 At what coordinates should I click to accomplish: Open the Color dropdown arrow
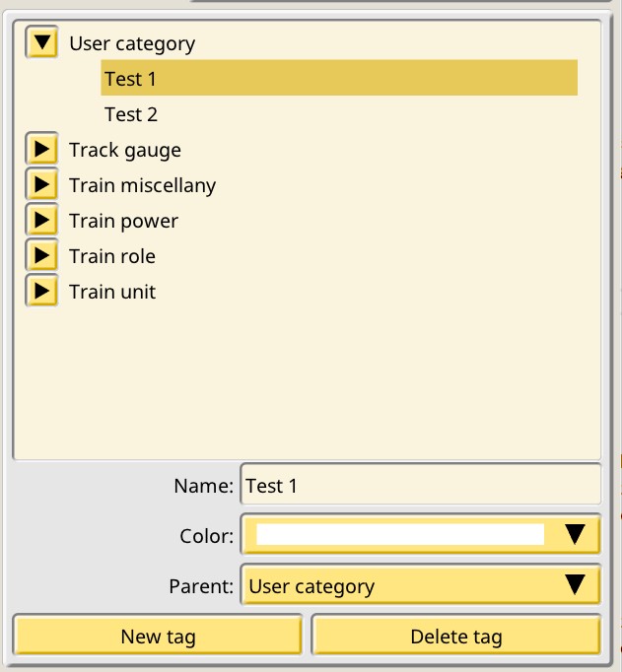tap(575, 534)
